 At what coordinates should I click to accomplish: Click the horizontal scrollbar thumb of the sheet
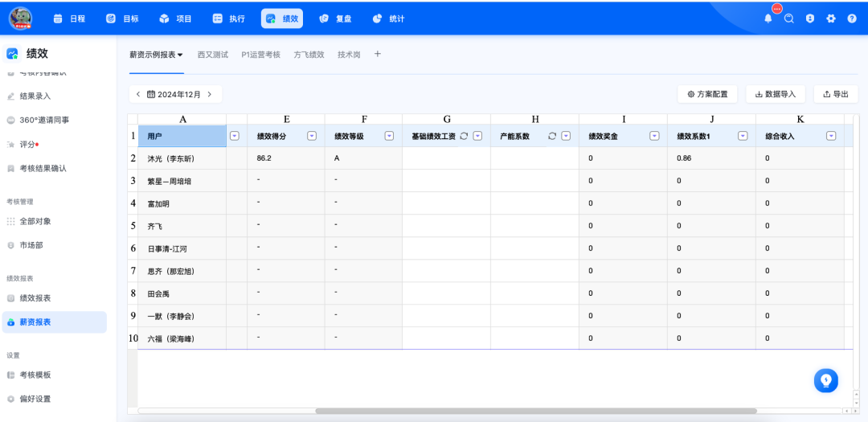(536, 411)
